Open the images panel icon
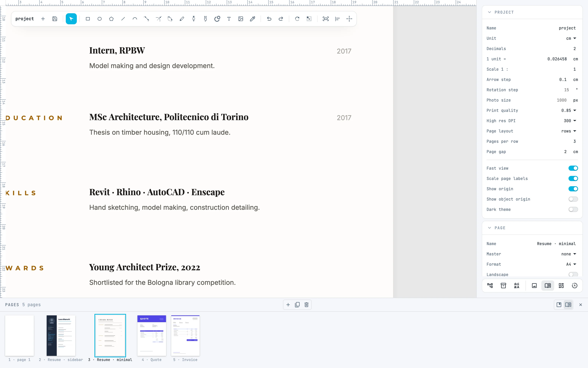 click(534, 286)
